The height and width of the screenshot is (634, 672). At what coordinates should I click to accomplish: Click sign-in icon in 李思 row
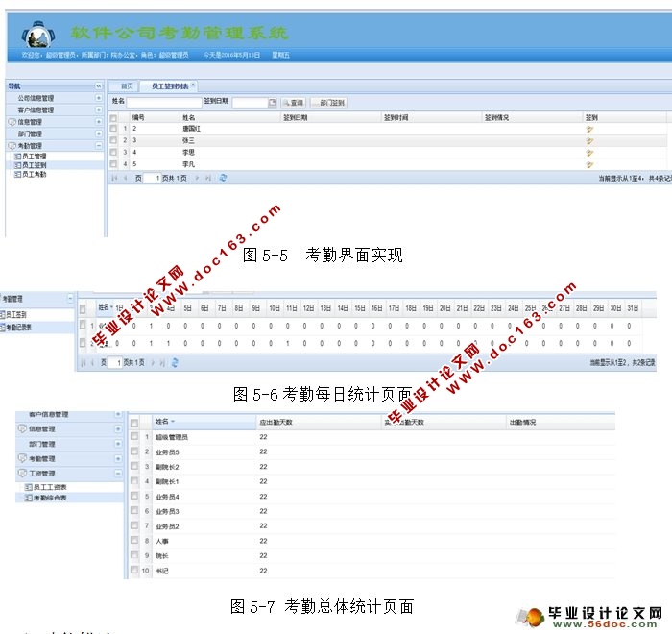coord(589,153)
